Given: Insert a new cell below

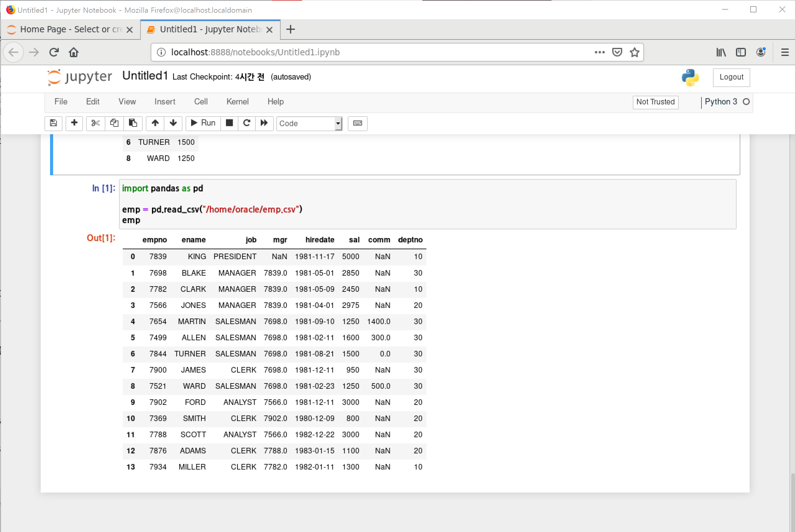Looking at the screenshot, I should [x=74, y=123].
